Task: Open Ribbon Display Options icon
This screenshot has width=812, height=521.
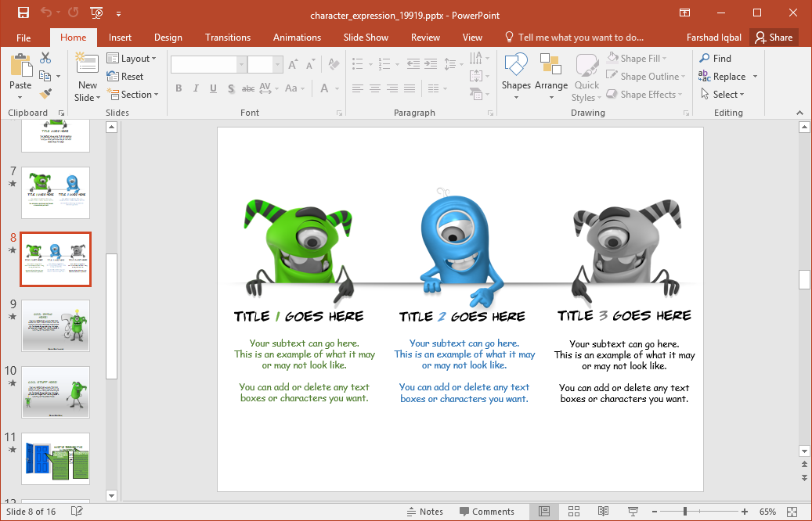Action: click(684, 13)
